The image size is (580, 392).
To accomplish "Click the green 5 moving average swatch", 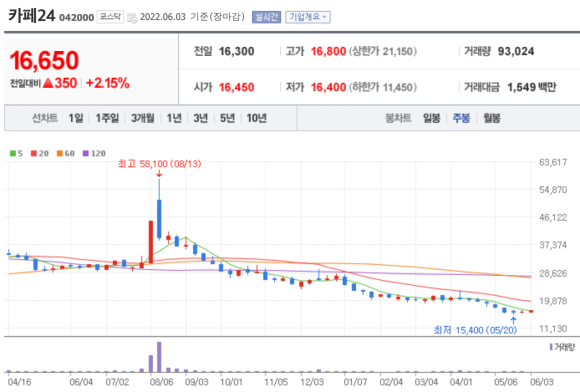I will click(x=13, y=153).
